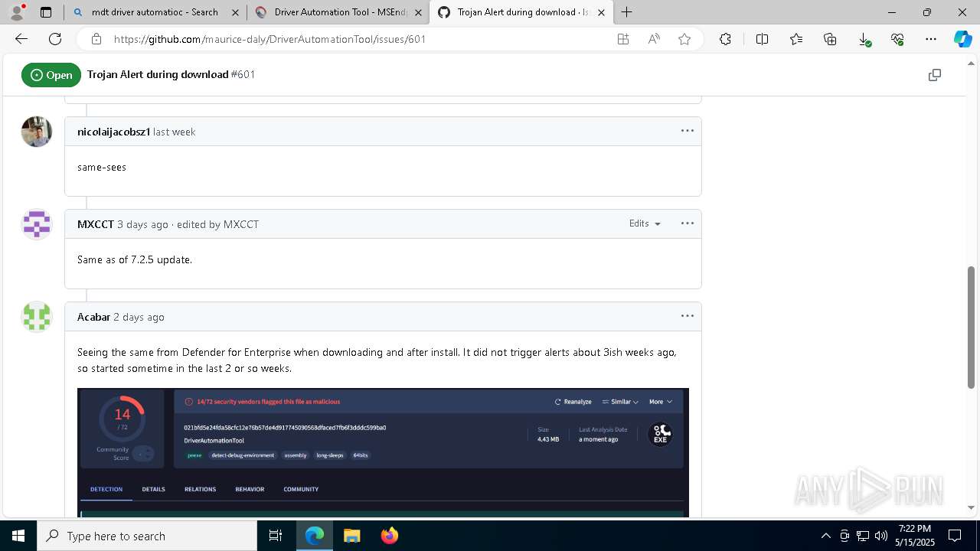Image resolution: width=980 pixels, height=551 pixels.
Task: Open a new browser tab
Action: [627, 12]
